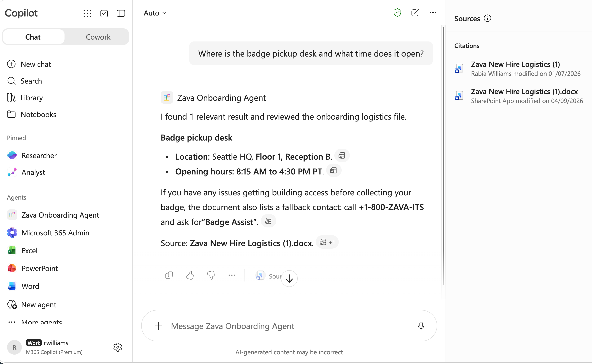Click the Zava Onboarding Agent response header icon
This screenshot has width=592, height=364.
point(167,98)
